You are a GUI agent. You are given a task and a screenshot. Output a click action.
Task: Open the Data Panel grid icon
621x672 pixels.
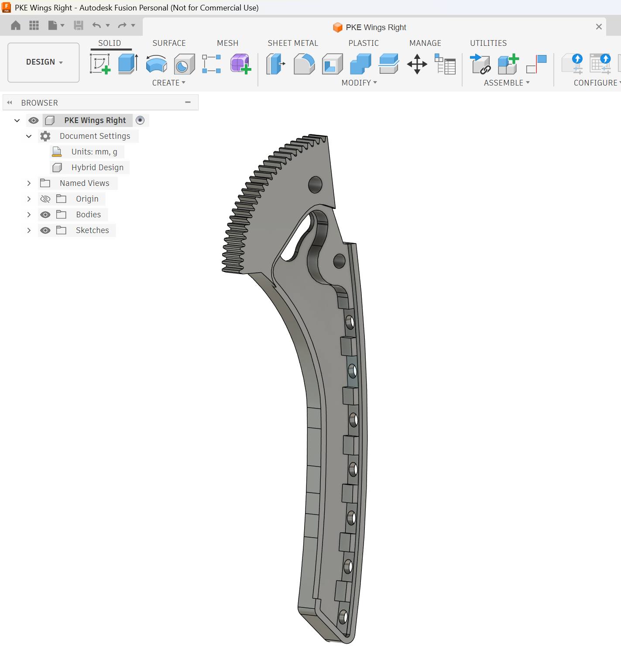coord(34,25)
